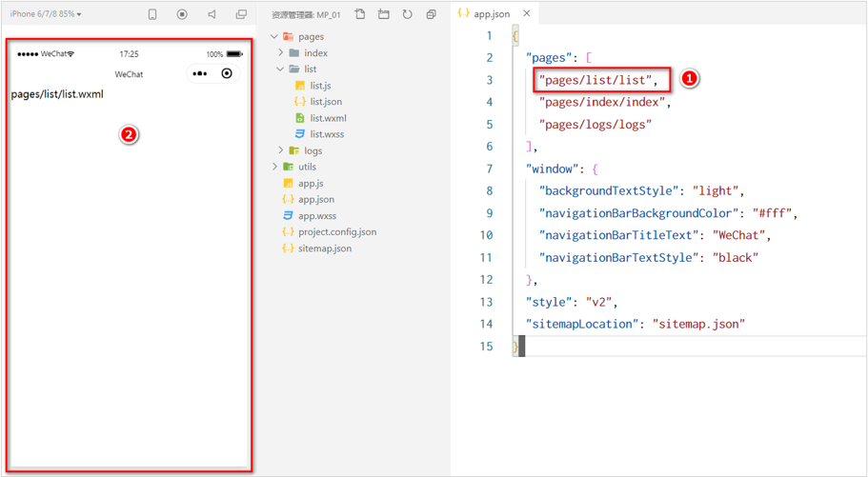
Task: Click the record circle icon in simulator toolbar
Action: 182,14
